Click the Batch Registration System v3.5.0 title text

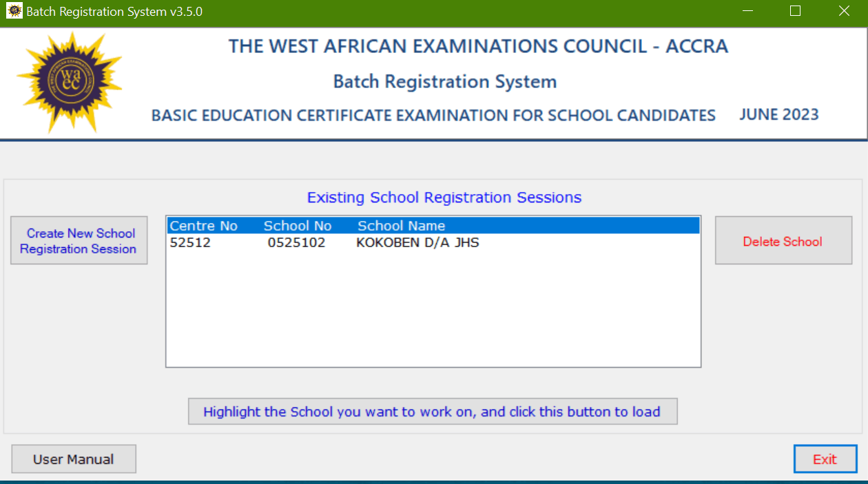(x=114, y=12)
